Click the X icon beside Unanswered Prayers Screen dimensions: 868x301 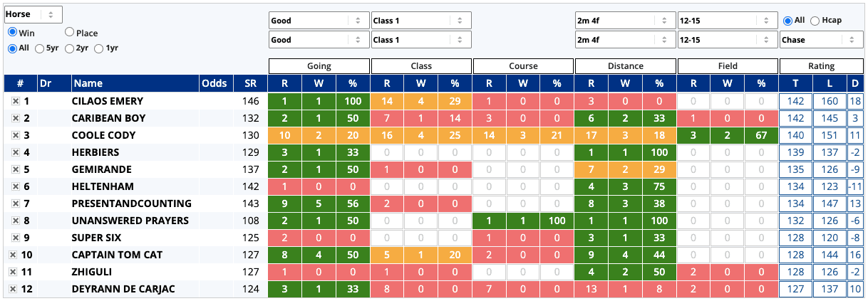pyautogui.click(x=15, y=221)
